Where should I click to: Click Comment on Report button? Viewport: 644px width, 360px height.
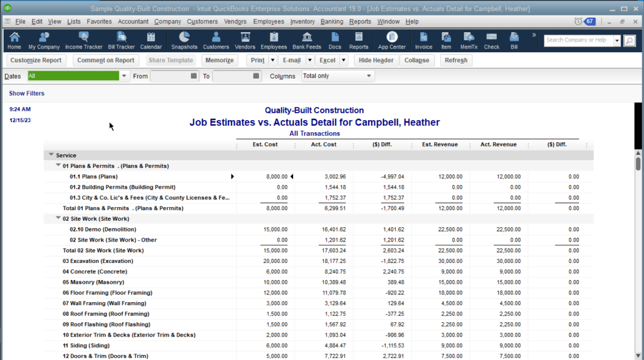pos(106,60)
